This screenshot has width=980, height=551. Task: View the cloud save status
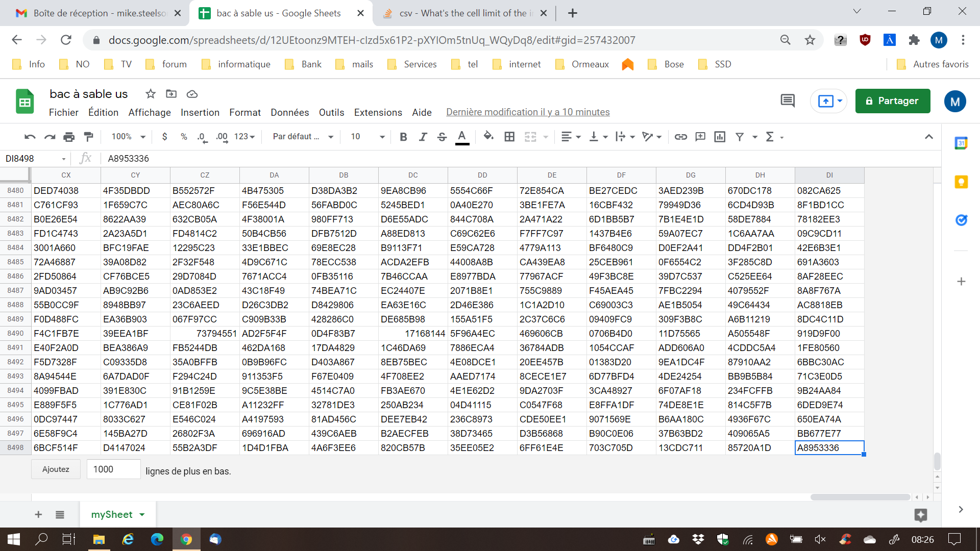click(192, 94)
